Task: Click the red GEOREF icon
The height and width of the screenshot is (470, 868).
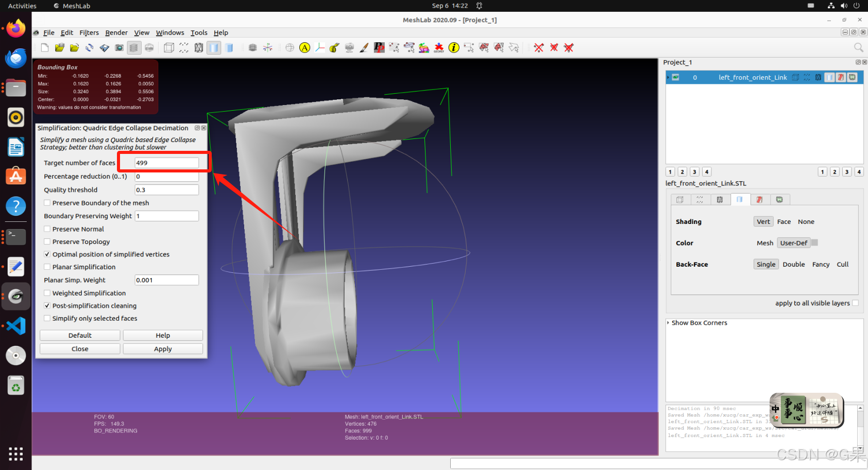Action: click(x=439, y=48)
